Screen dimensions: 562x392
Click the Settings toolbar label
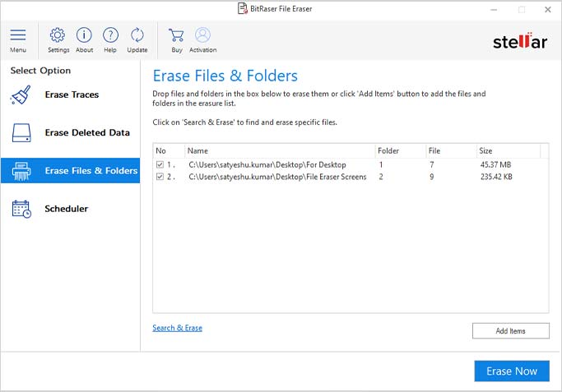point(58,50)
